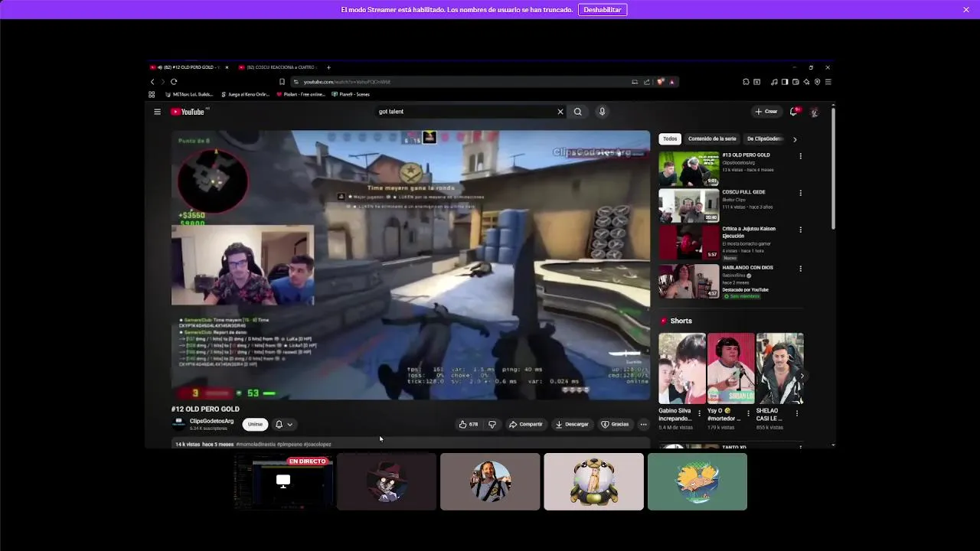Open the Pixilart bookmark
This screenshot has height=551, width=980.
coord(301,94)
